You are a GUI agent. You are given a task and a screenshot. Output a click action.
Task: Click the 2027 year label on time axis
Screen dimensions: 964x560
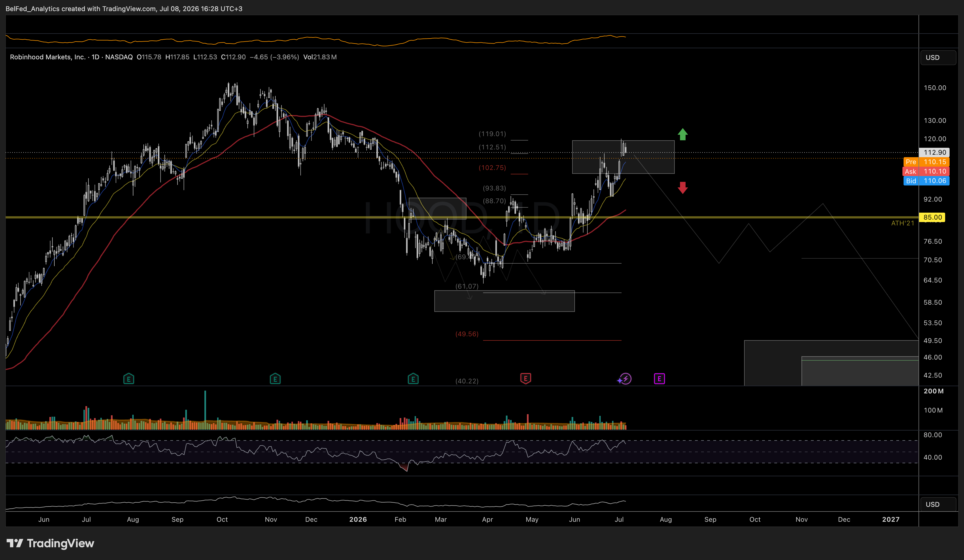891,520
